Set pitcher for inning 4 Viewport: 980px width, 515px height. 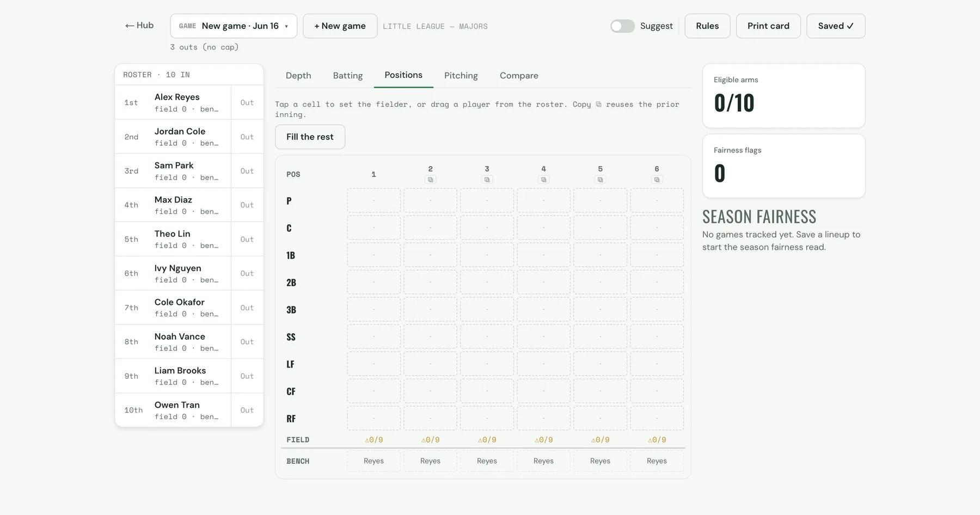pos(543,200)
